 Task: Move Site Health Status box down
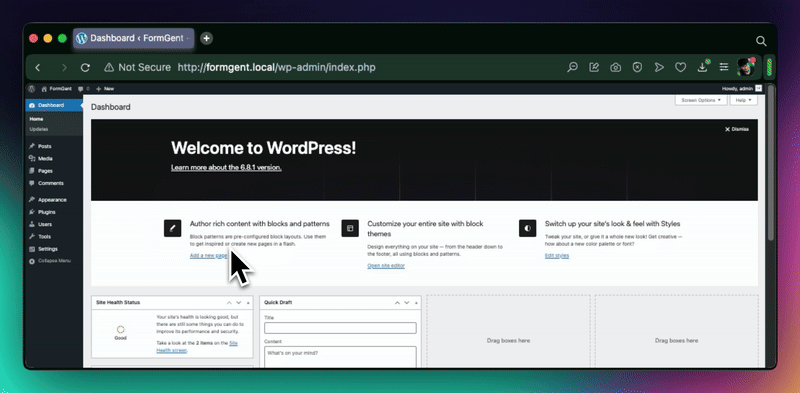238,303
